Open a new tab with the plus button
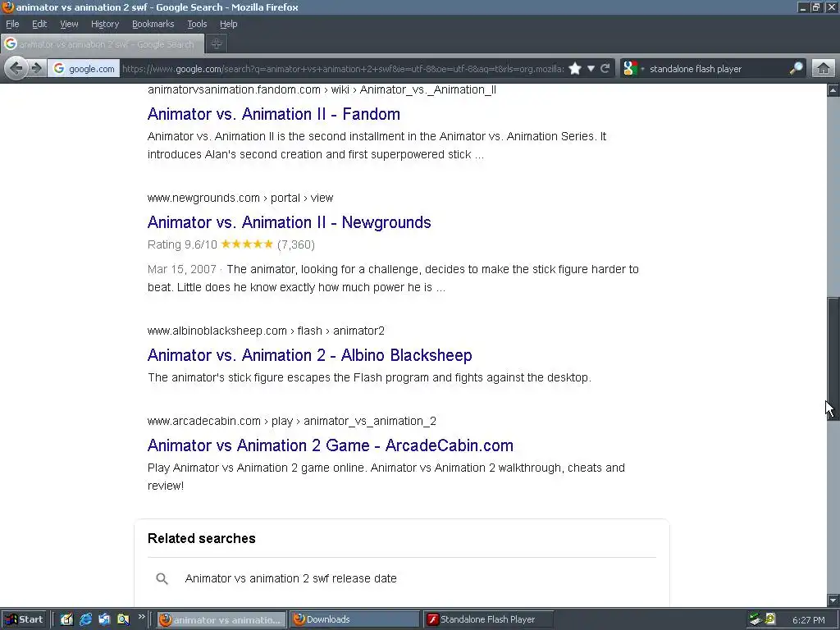Image resolution: width=840 pixels, height=630 pixels. pos(217,44)
